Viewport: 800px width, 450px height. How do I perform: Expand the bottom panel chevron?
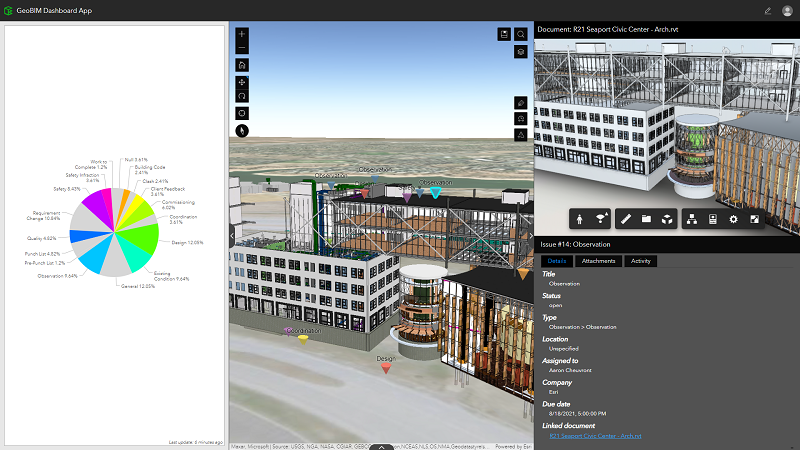click(381, 446)
